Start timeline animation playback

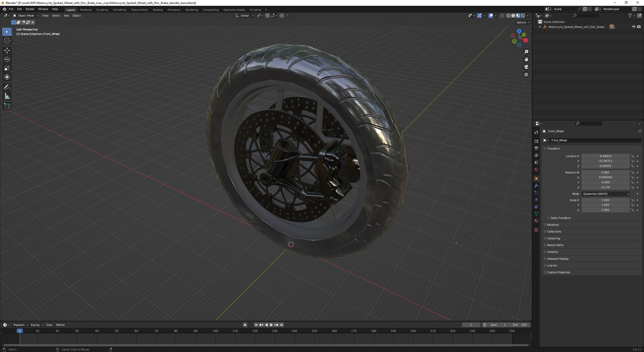click(271, 325)
